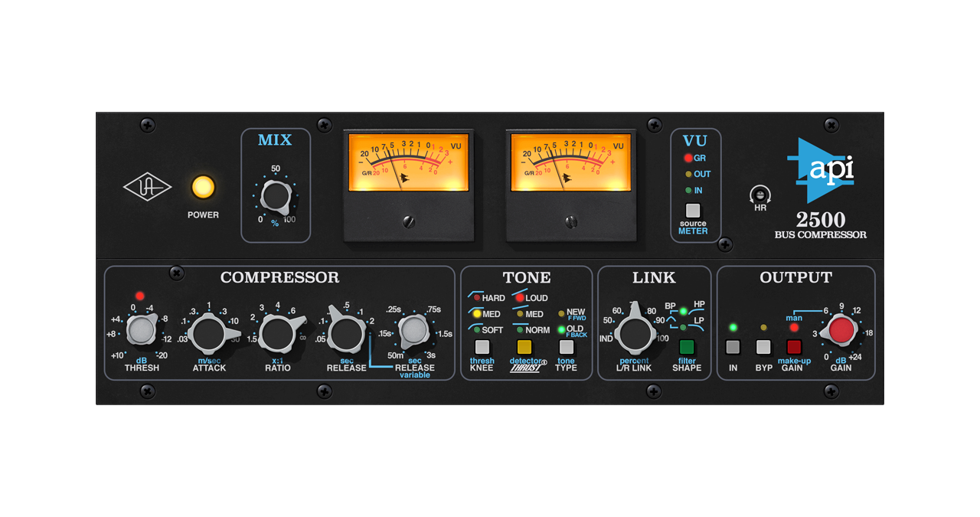The width and height of the screenshot is (980, 517).
Task: Click the red threshold indicator LED
Action: [x=139, y=296]
